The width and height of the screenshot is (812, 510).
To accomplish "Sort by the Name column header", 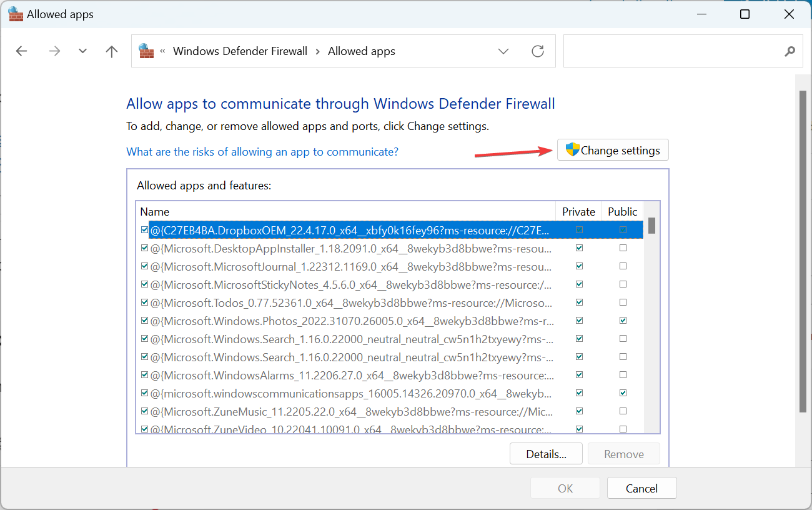I will coord(345,211).
